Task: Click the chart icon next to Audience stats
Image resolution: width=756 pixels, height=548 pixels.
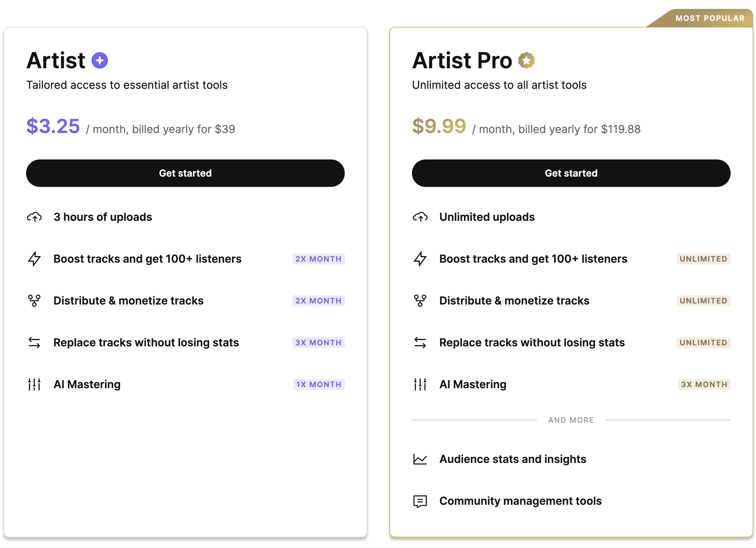Action: point(420,459)
